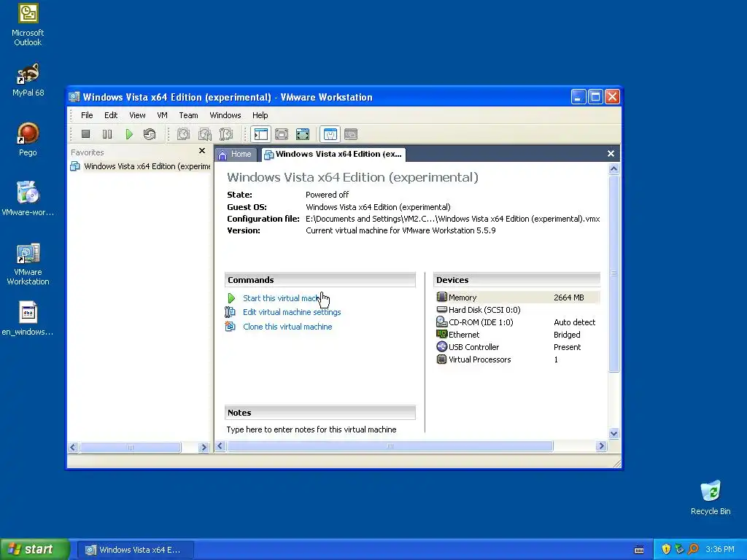Open the VMware Workstation desktop shortcut
Screen dimensions: 747x560
[x=28, y=264]
